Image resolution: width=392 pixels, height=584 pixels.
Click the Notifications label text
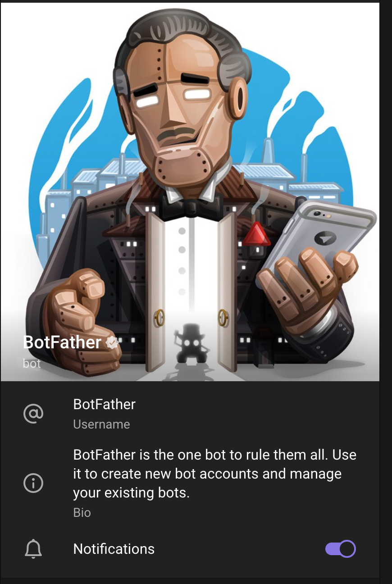114,549
